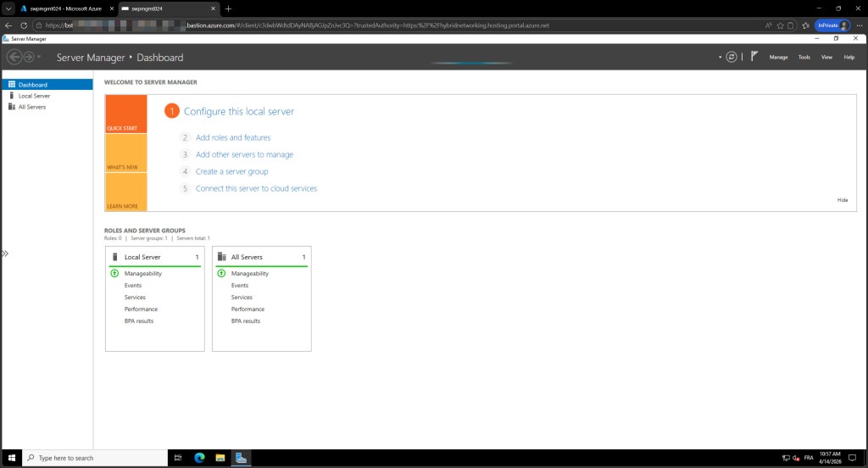868x468 pixels.
Task: Click the Task View taskbar icon
Action: pyautogui.click(x=178, y=458)
